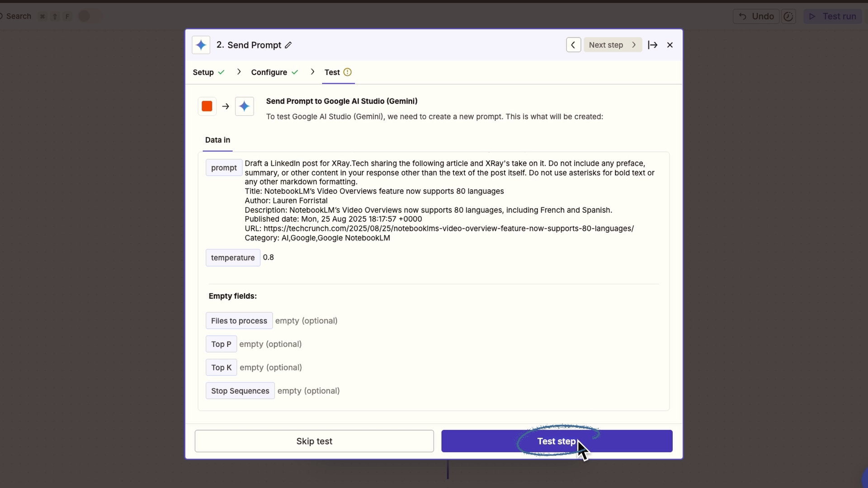868x488 pixels.
Task: Expand the chevron after Configure
Action: [x=313, y=72]
